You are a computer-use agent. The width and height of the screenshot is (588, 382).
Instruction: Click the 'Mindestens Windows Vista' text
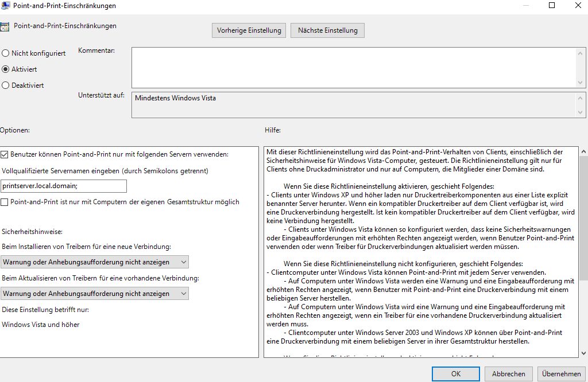175,98
